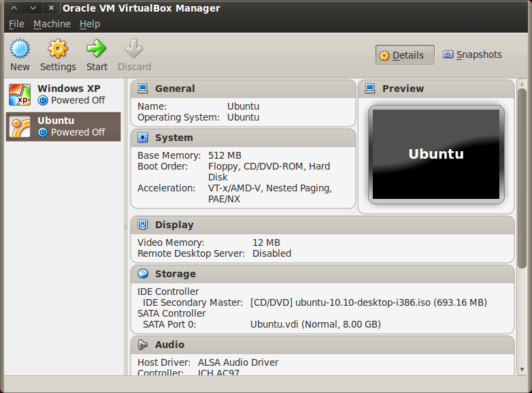Screen dimensions: 532x393
Task: Click the Audio section speaker icon
Action: pos(143,345)
